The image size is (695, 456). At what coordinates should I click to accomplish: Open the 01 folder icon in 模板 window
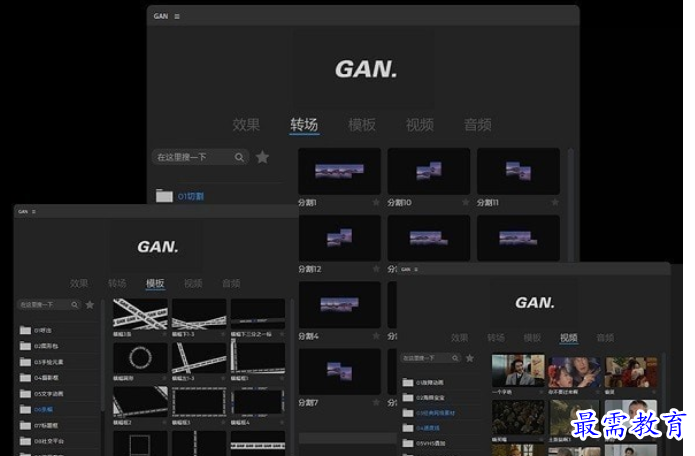pos(25,330)
